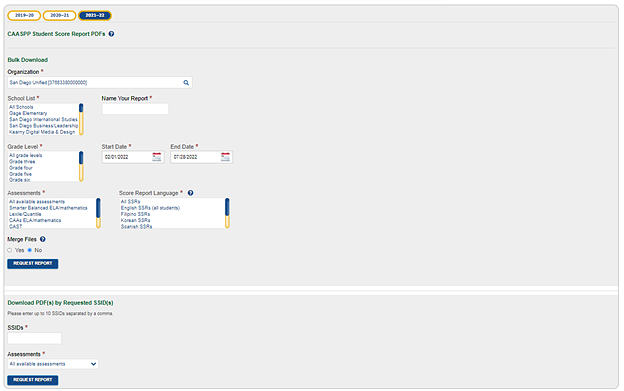Click the Organization search magnifier icon
This screenshot has width=624, height=391.
tap(186, 83)
